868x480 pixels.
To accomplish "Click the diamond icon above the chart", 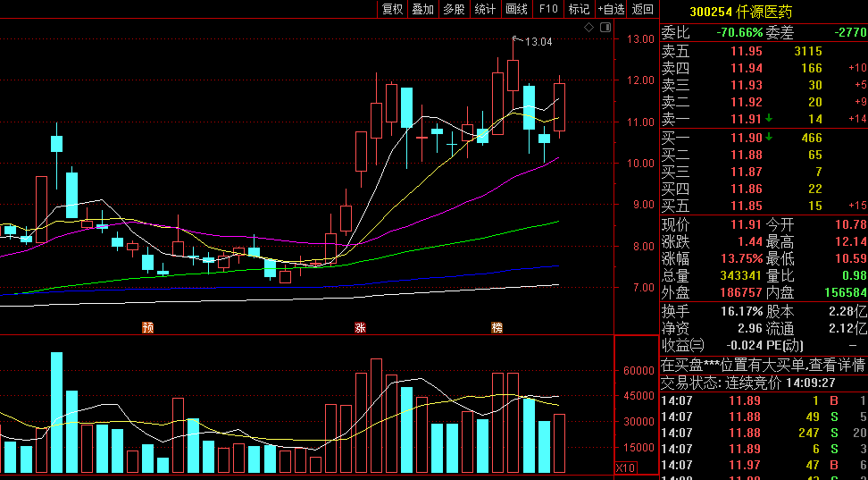I will pos(589,29).
